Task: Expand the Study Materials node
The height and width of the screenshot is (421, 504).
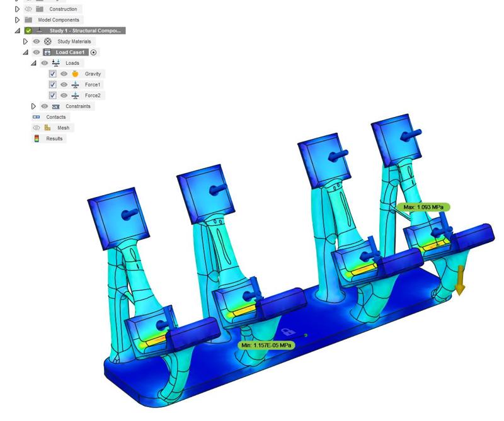Action: coord(25,42)
